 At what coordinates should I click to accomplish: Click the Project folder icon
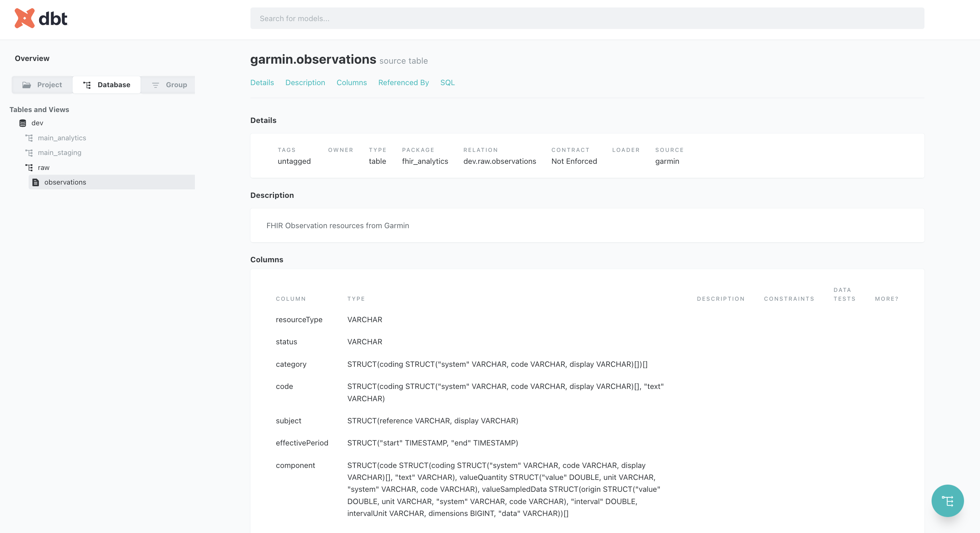(x=27, y=85)
